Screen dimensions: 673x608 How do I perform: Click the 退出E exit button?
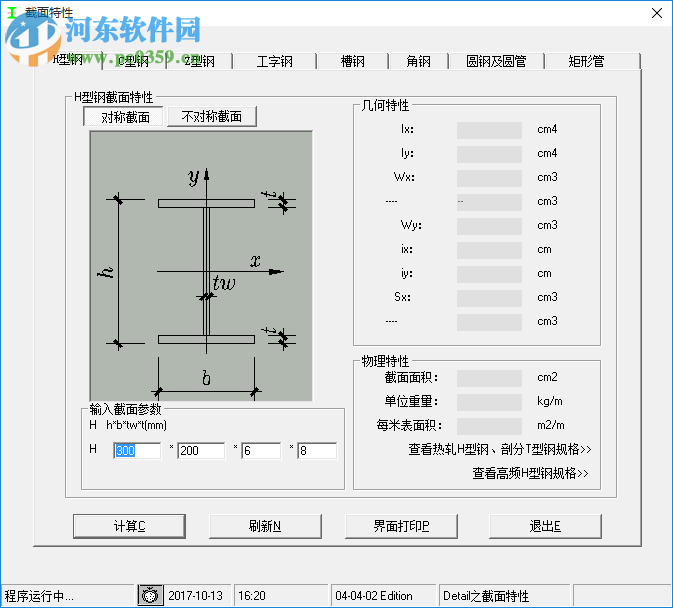pos(545,526)
